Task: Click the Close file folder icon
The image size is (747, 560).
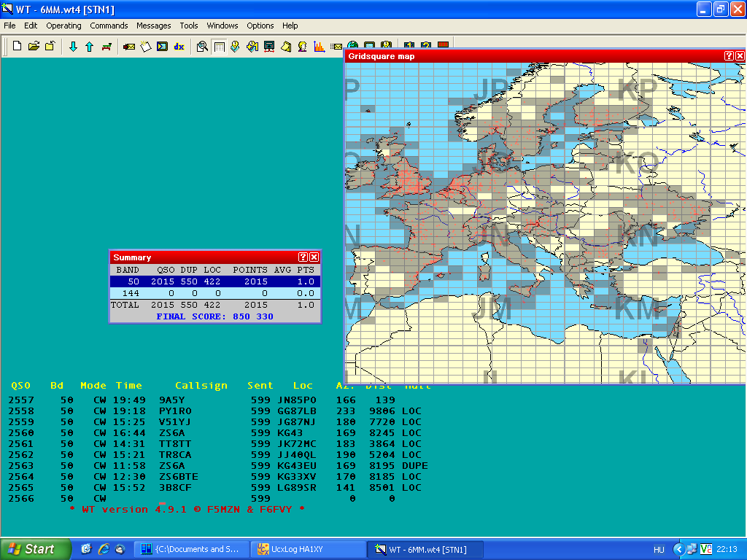Action: point(50,46)
